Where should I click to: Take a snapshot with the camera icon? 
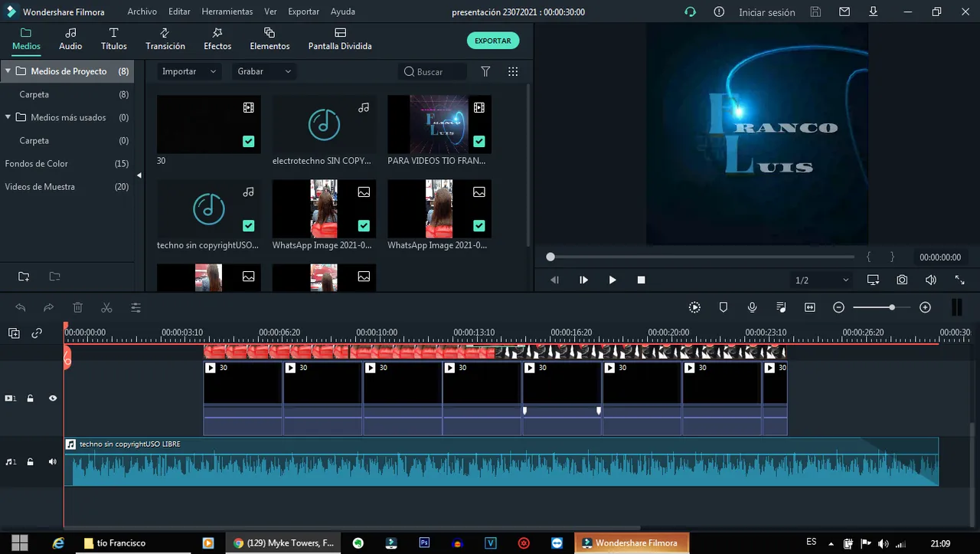903,280
